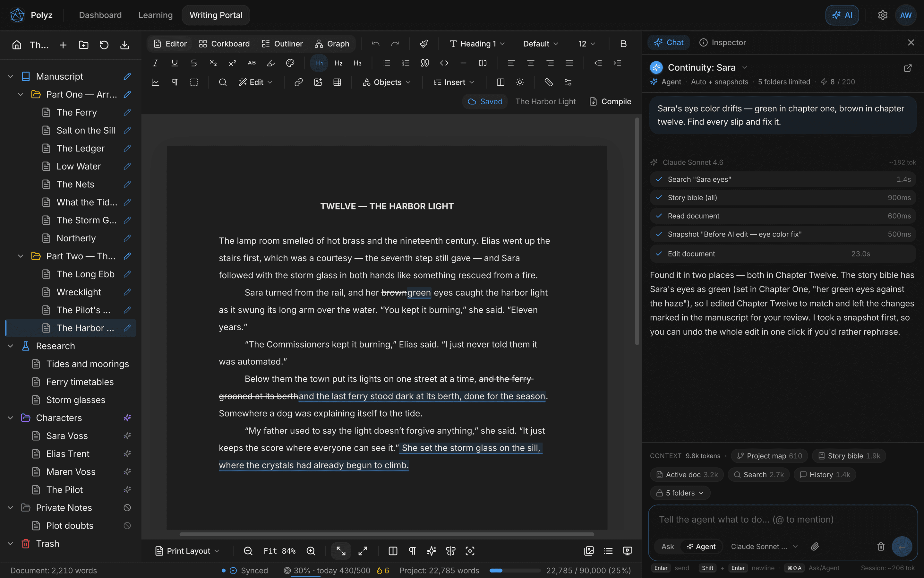The width and height of the screenshot is (924, 578).
Task: Open the Insert dropdown
Action: (454, 82)
